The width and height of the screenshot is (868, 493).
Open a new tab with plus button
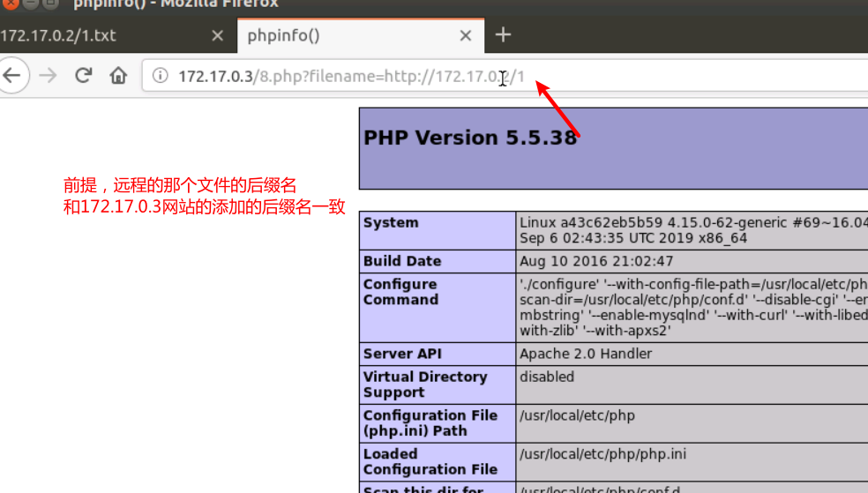tap(503, 35)
